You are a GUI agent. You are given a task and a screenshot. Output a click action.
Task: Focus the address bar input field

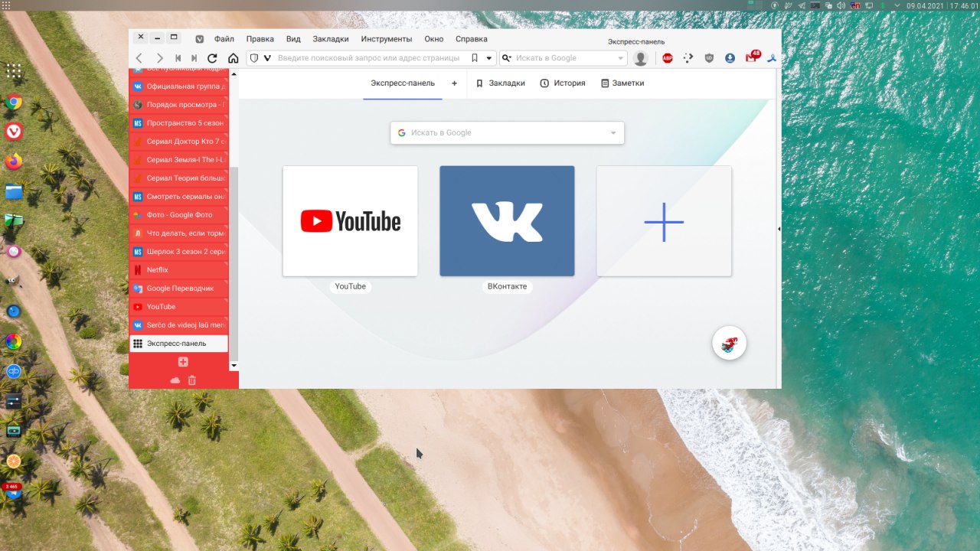pyautogui.click(x=371, y=58)
